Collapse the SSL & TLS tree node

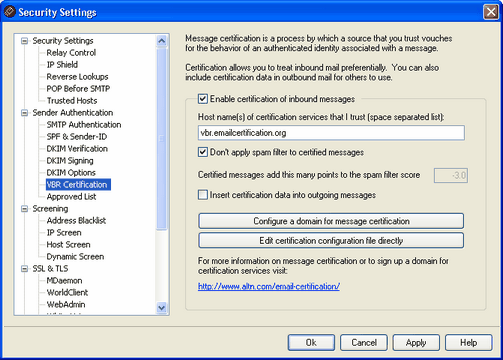[x=24, y=269]
